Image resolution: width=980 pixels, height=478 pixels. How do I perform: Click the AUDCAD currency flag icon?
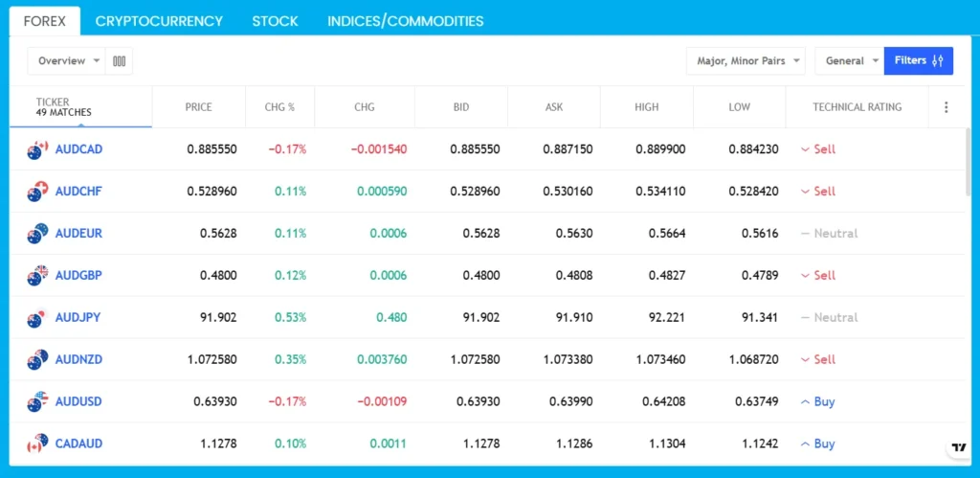37,149
